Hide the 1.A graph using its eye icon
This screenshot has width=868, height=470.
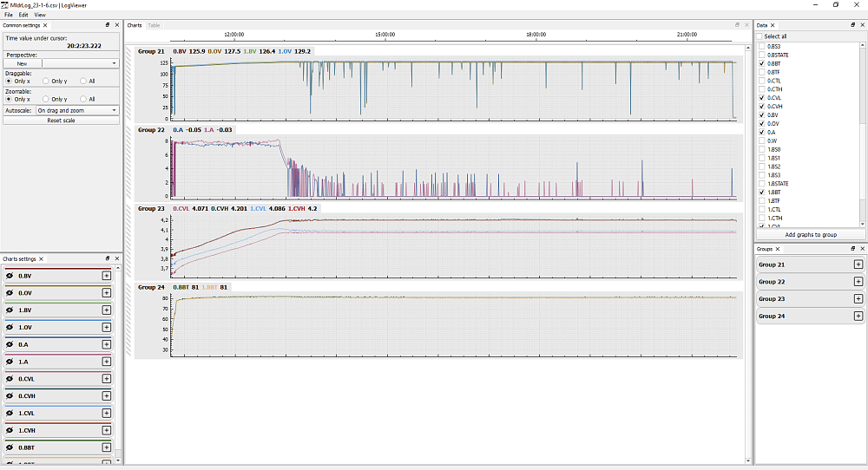coord(10,362)
